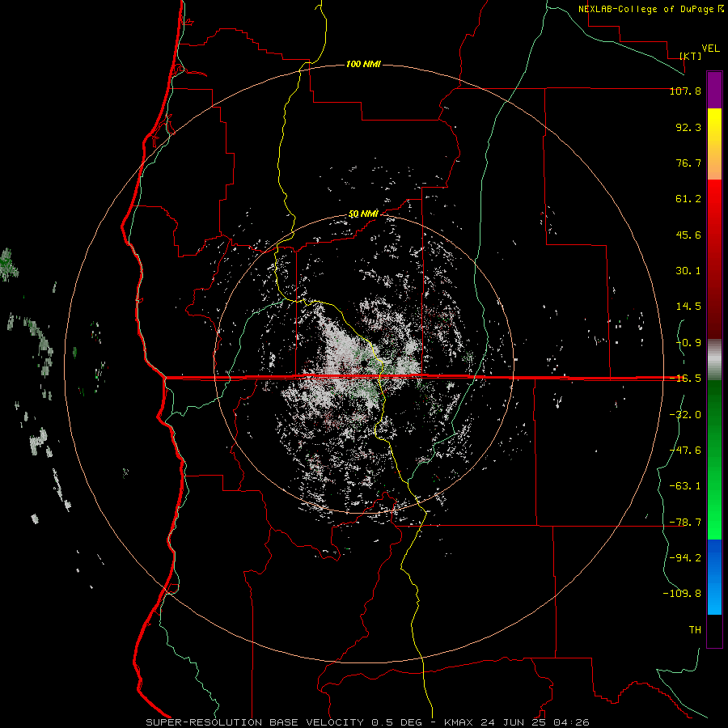The height and width of the screenshot is (728, 728).
Task: Click the blue segment of velocity color bar
Action: click(x=714, y=577)
